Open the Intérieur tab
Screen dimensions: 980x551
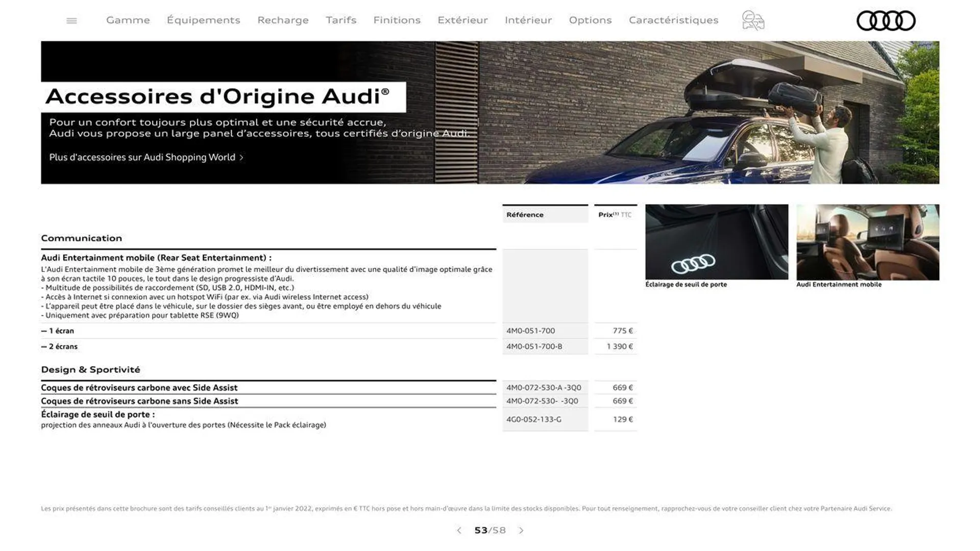click(x=528, y=20)
